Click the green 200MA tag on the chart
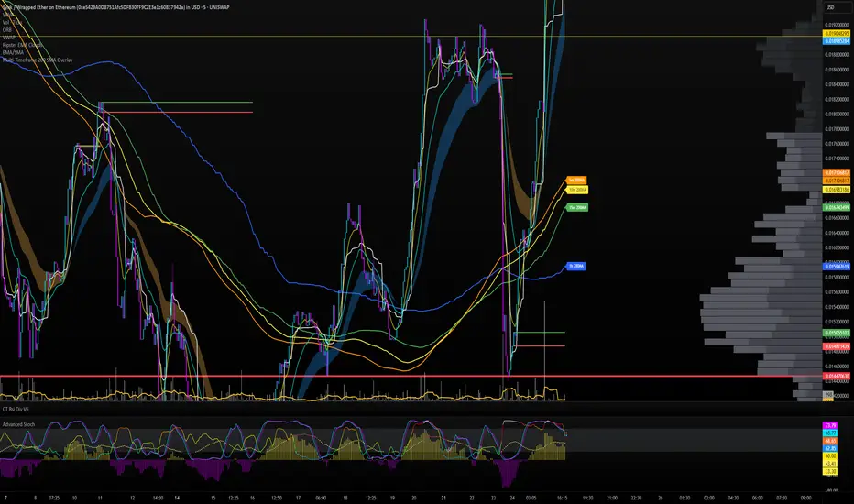Screen dimensions: 854x504 tap(576, 208)
